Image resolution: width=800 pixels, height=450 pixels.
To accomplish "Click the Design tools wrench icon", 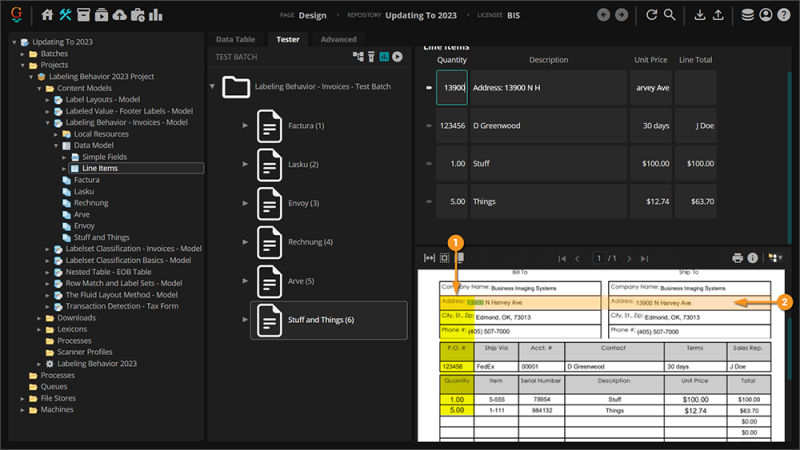I will pos(66,15).
